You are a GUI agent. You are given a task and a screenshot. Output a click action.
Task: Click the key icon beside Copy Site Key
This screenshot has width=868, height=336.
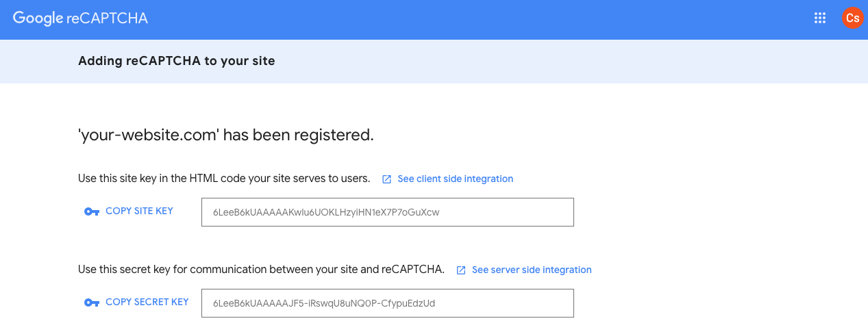point(92,211)
